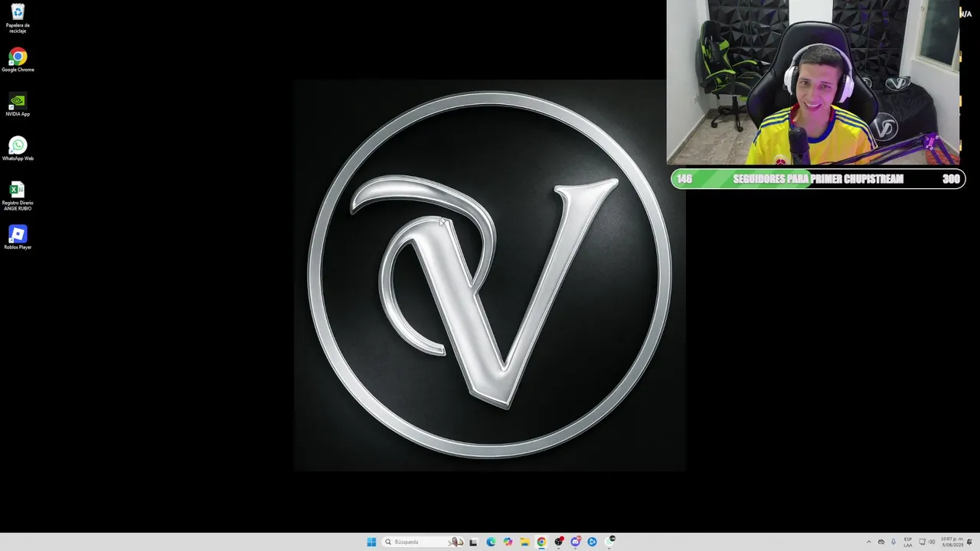Viewport: 980px width, 551px height.
Task: Open Task View in the taskbar
Action: pyautogui.click(x=473, y=542)
